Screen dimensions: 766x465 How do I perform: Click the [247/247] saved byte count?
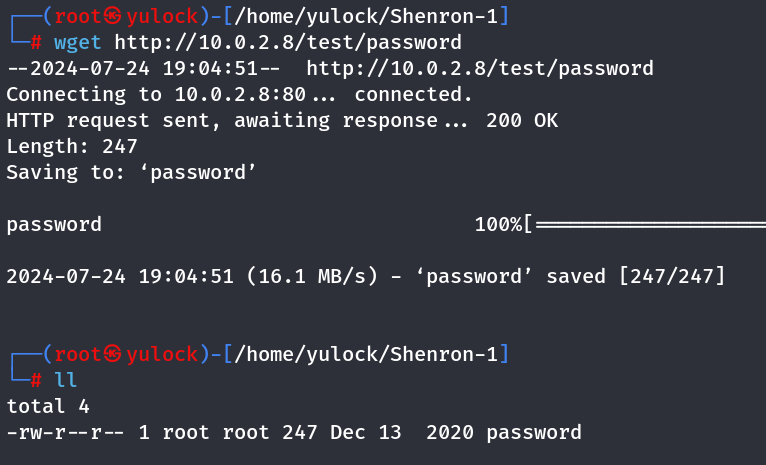point(672,276)
